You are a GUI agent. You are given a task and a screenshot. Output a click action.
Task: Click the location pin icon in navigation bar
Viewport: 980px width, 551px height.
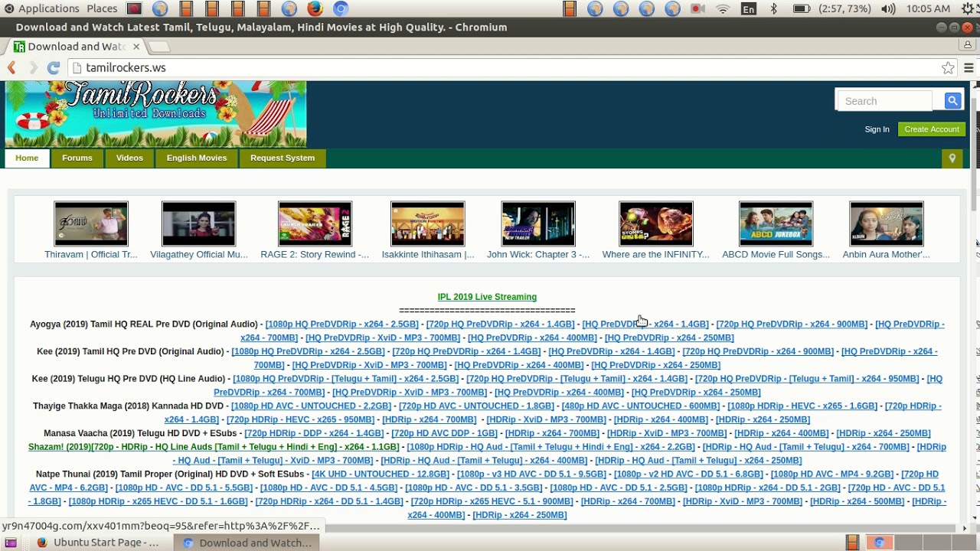point(952,158)
